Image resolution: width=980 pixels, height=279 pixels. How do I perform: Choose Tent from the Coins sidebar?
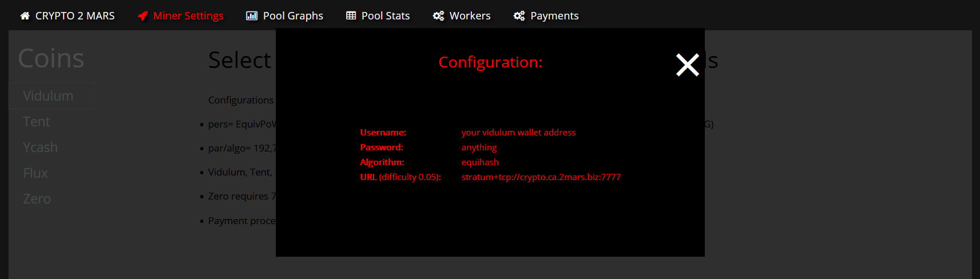tap(37, 122)
